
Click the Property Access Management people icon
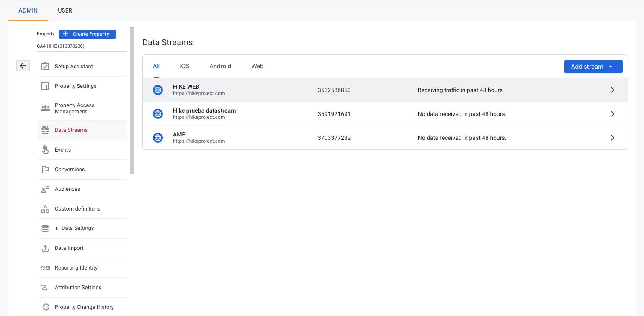[45, 108]
